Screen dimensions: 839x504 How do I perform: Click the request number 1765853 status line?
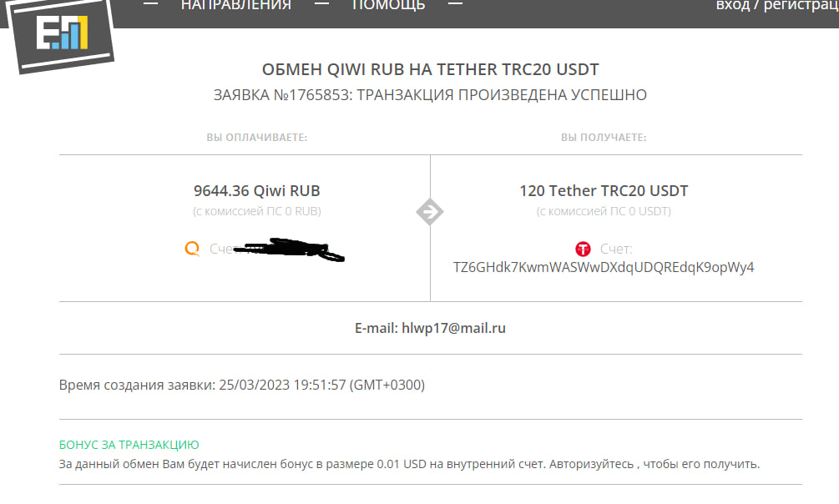point(430,95)
